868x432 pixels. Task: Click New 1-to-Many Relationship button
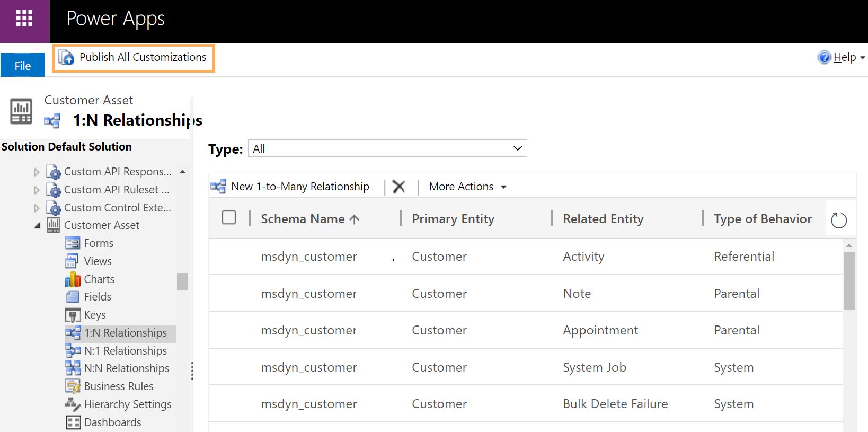tap(290, 187)
